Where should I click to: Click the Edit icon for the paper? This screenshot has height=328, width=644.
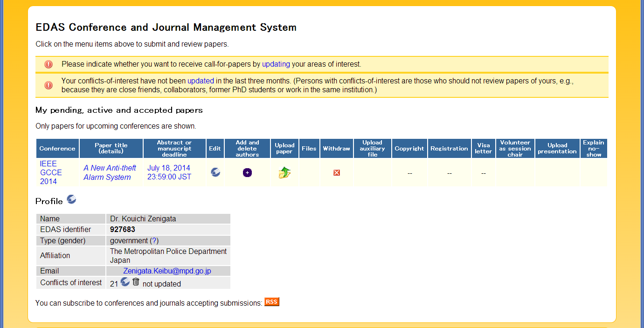point(215,172)
